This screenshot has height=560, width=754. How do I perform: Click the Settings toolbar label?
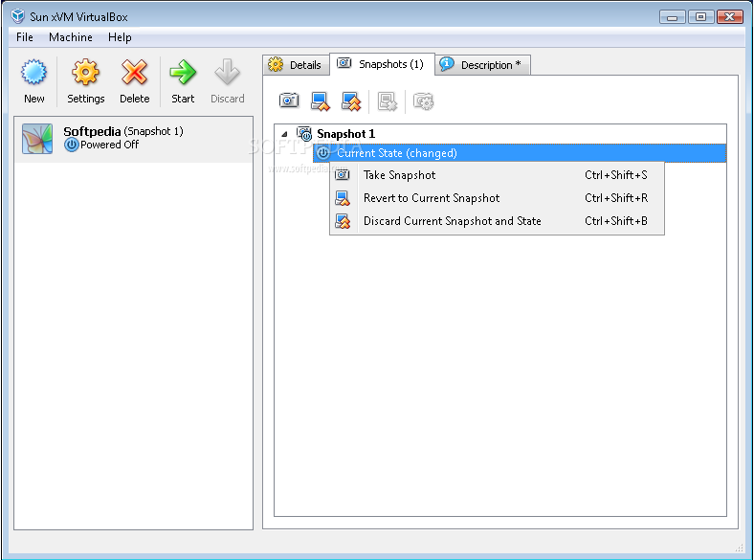[85, 99]
